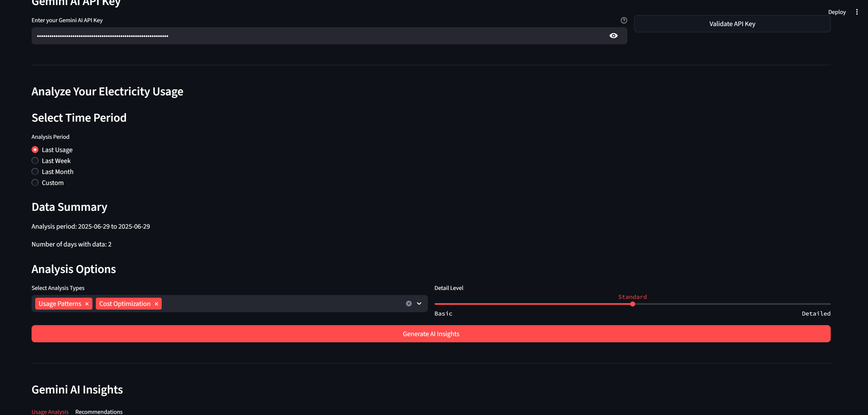The height and width of the screenshot is (415, 868).
Task: Choose the Last Week analysis period
Action: 35,161
